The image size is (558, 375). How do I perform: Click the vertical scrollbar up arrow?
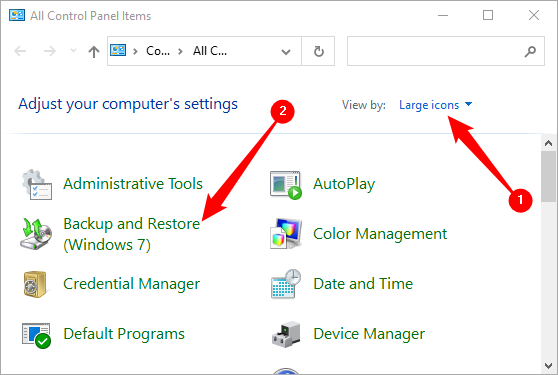coord(548,143)
